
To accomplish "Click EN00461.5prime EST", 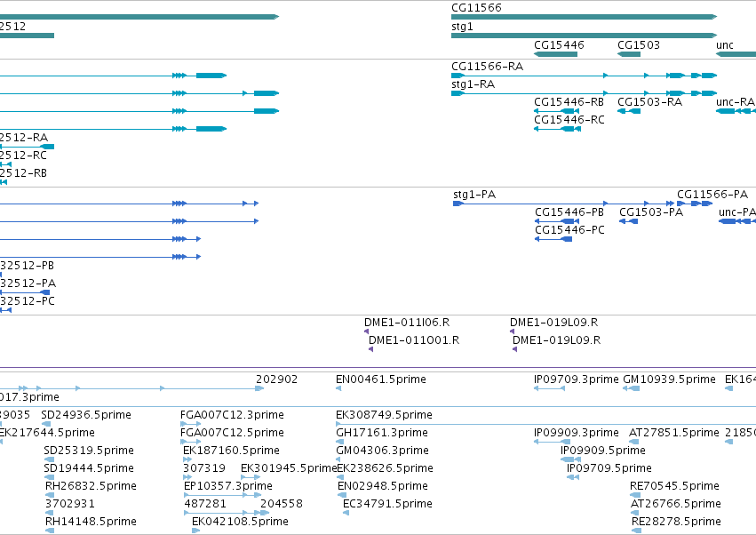I will point(338,388).
